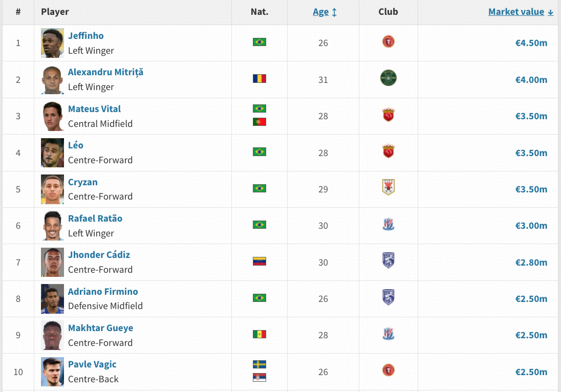The height and width of the screenshot is (392, 561).
Task: Sort table by Market value
Action: (516, 12)
